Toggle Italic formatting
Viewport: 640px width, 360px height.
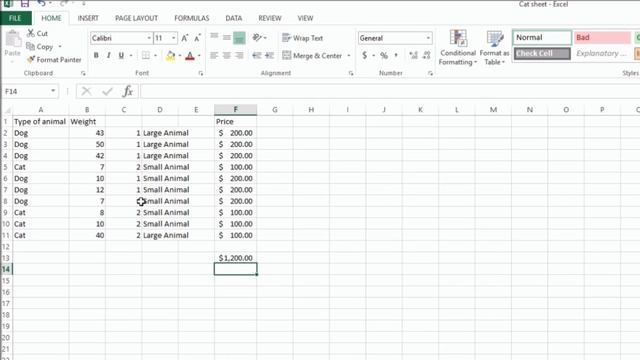(109, 55)
